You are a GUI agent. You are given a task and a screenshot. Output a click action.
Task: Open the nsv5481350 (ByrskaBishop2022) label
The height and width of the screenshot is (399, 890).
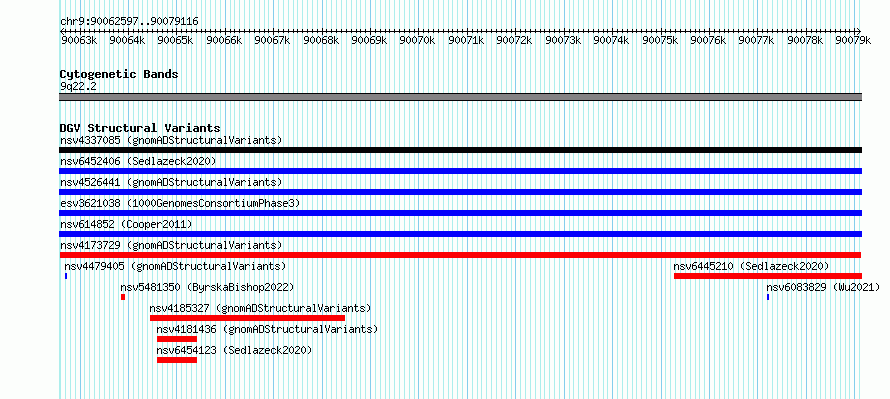pyautogui.click(x=207, y=287)
